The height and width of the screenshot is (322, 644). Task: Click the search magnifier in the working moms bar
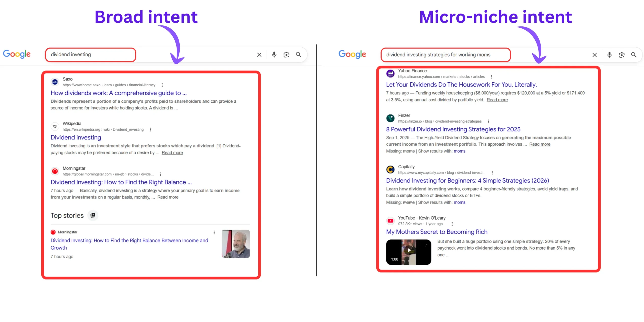coord(634,55)
